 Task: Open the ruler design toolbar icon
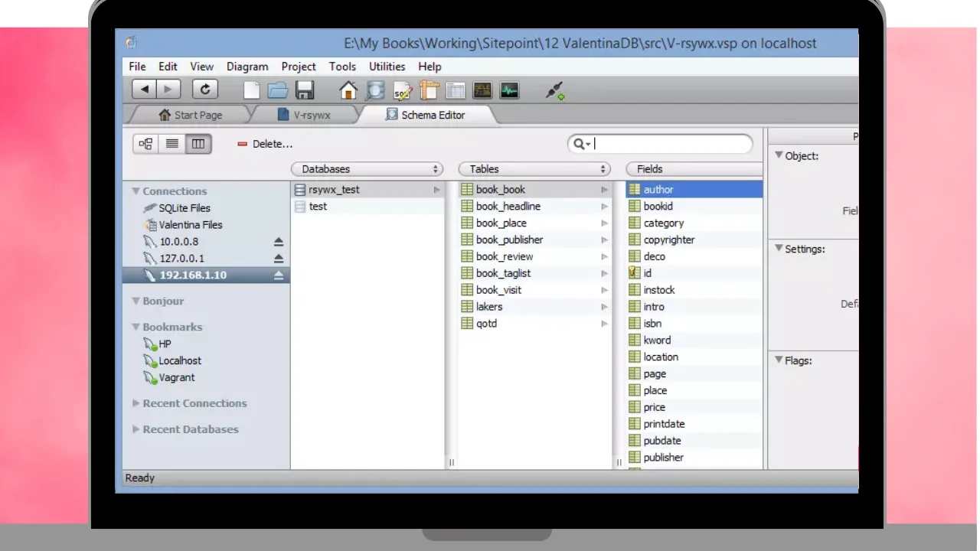coord(429,90)
